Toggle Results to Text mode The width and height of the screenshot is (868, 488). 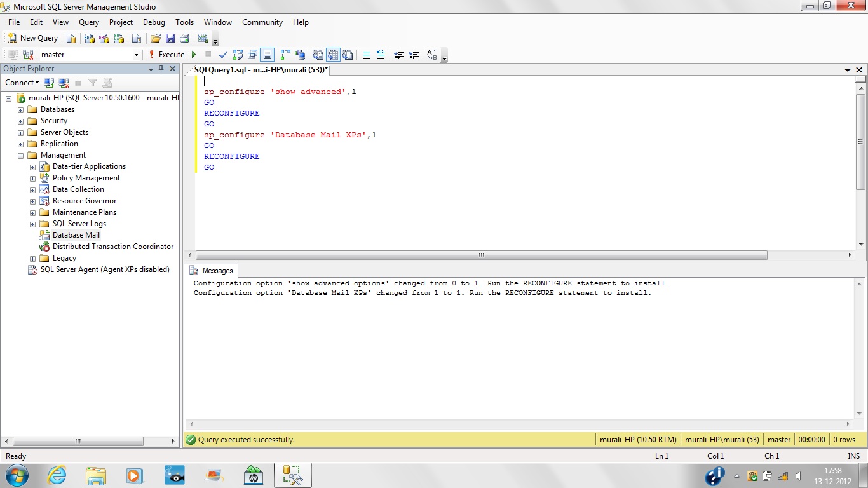tap(318, 55)
